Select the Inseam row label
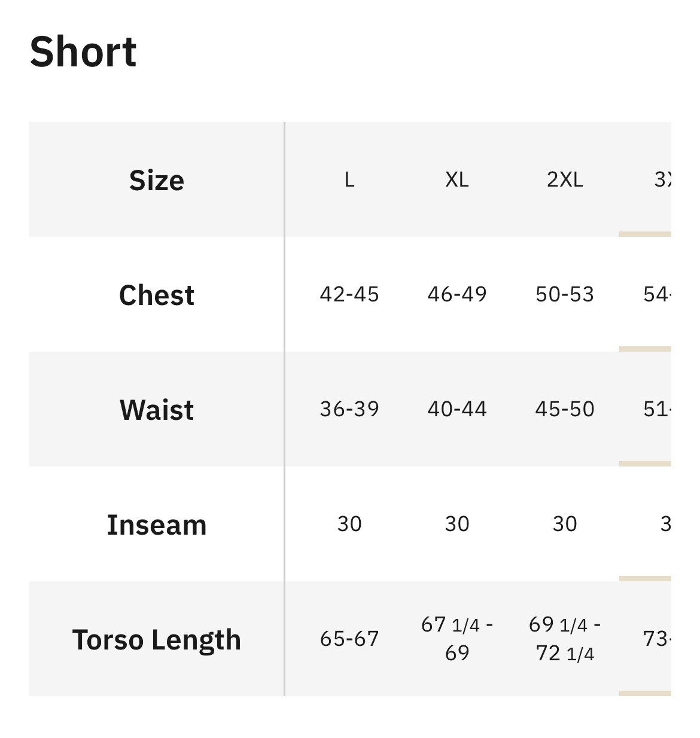Image resolution: width=700 pixels, height=738 pixels. [157, 524]
